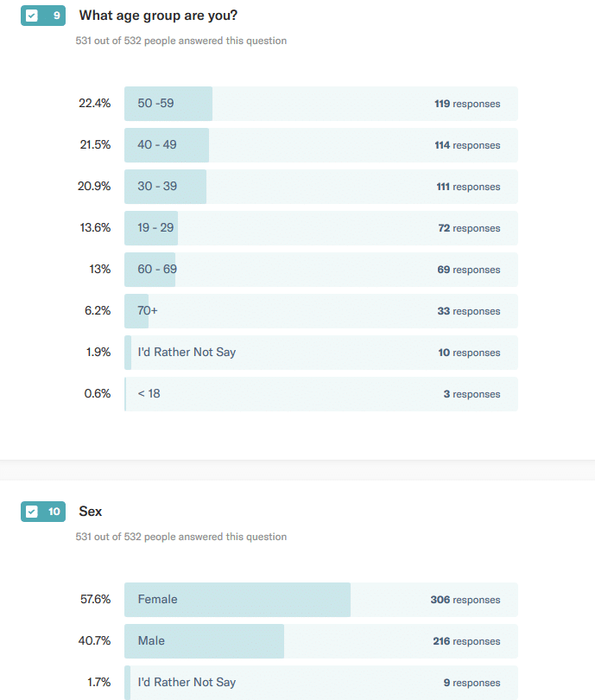Click the Female result bar

[320, 600]
